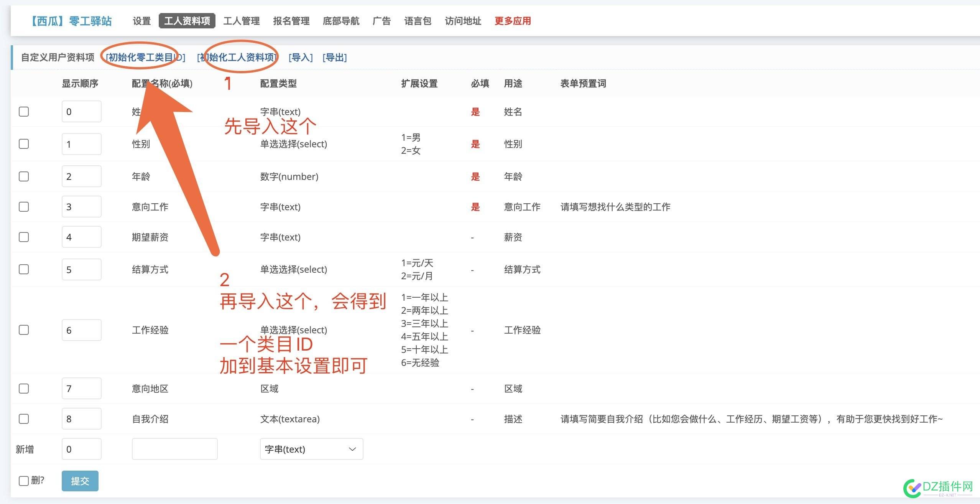The image size is (980, 504).
Task: Click 数字(number) type text
Action: point(289,176)
